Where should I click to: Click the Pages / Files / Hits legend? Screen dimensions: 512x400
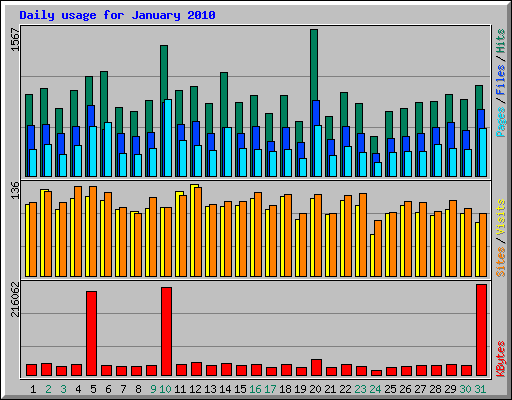[x=501, y=83]
